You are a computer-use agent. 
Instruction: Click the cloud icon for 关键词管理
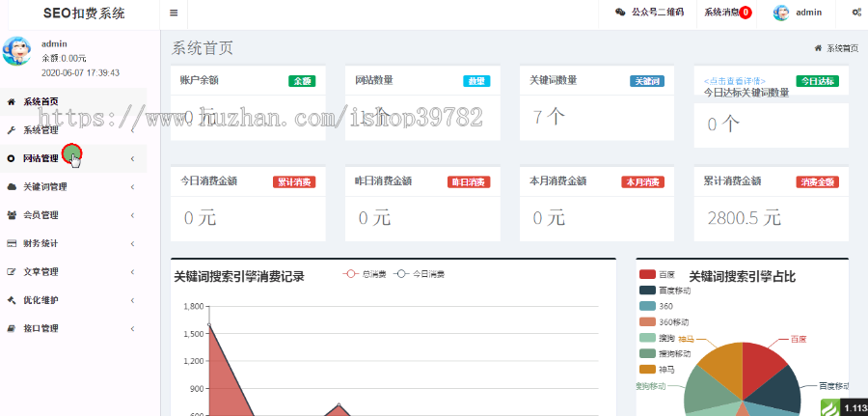tap(12, 186)
